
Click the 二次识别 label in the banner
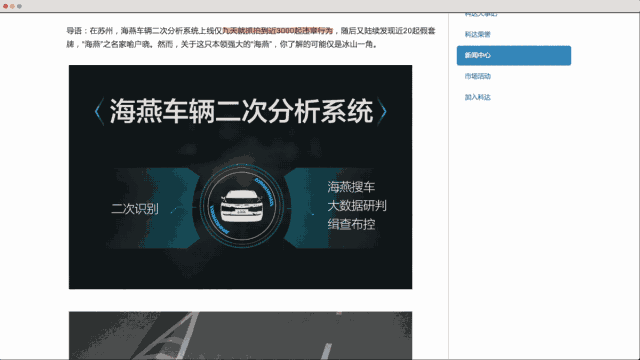(x=135, y=209)
